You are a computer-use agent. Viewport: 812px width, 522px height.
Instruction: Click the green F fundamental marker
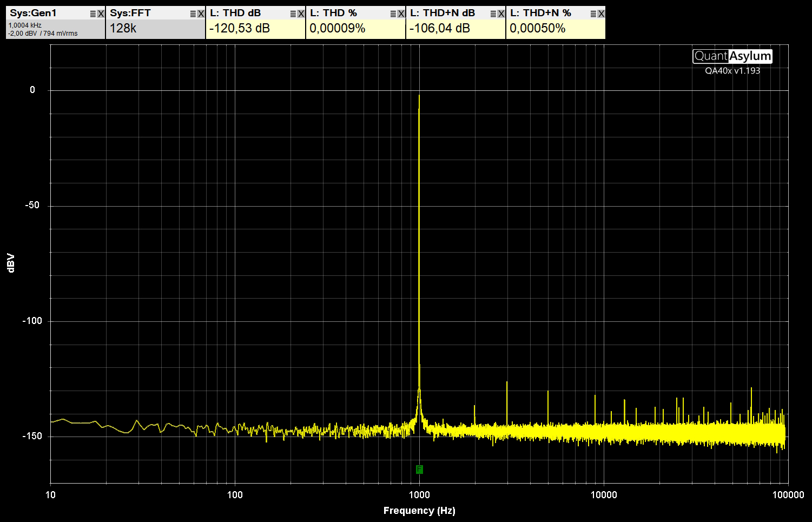tap(419, 469)
